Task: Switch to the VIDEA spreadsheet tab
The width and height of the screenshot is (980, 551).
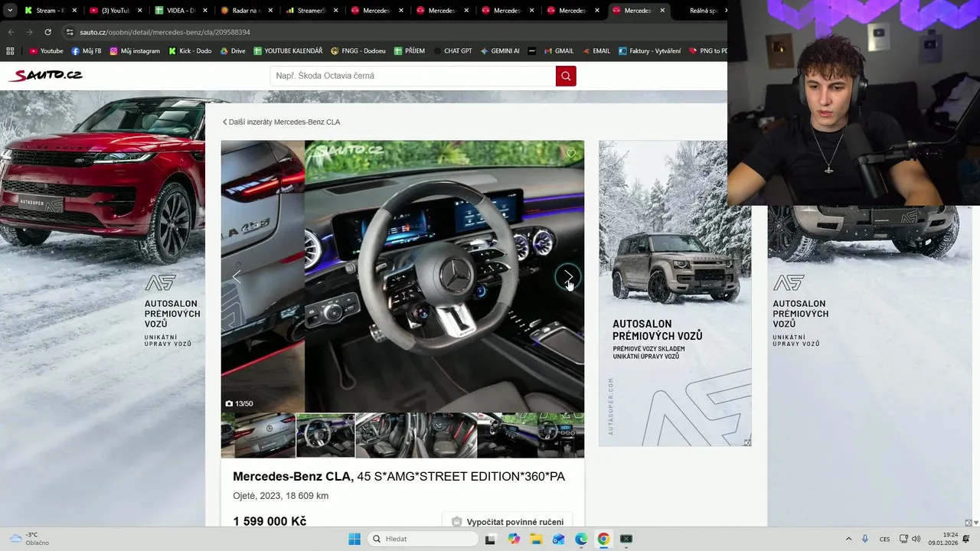Action: point(180,11)
